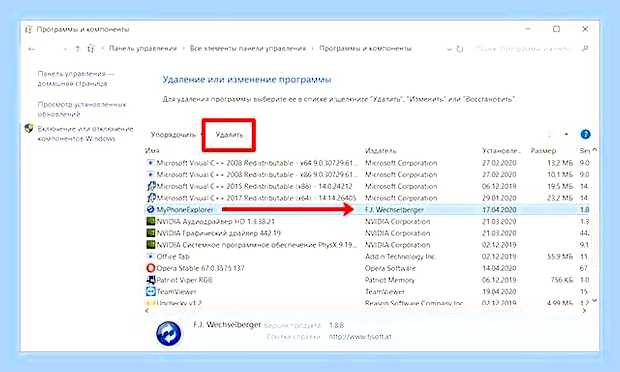620x372 pixels.
Task: Click icon of NVIDIA PhysX row
Action: click(x=150, y=245)
